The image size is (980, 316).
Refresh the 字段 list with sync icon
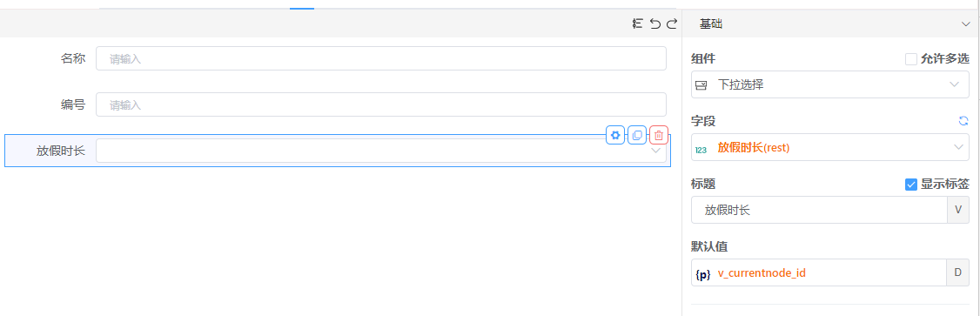[963, 121]
